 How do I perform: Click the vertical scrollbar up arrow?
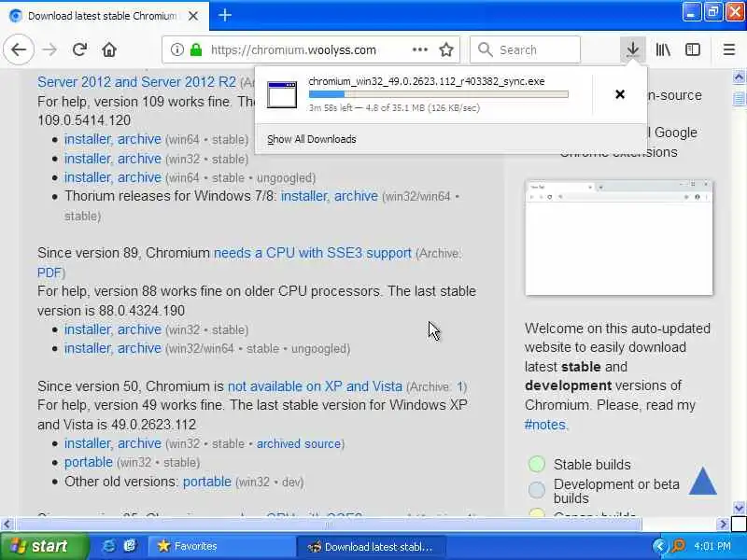click(x=739, y=77)
